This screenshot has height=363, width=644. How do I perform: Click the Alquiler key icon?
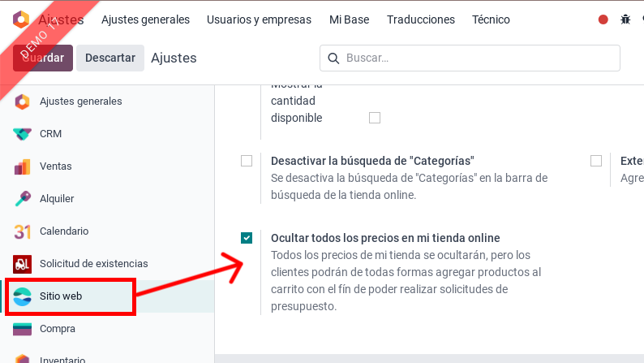tap(23, 199)
